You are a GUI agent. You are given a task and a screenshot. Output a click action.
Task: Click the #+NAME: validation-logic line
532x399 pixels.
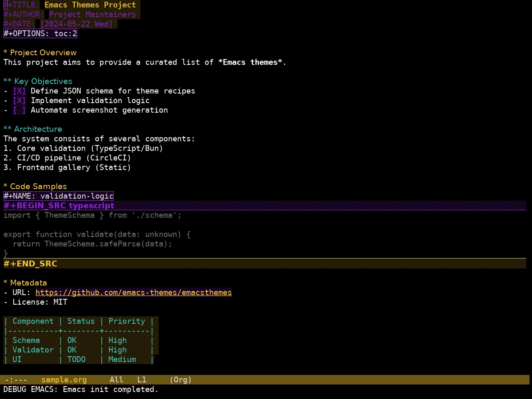pyautogui.click(x=59, y=196)
